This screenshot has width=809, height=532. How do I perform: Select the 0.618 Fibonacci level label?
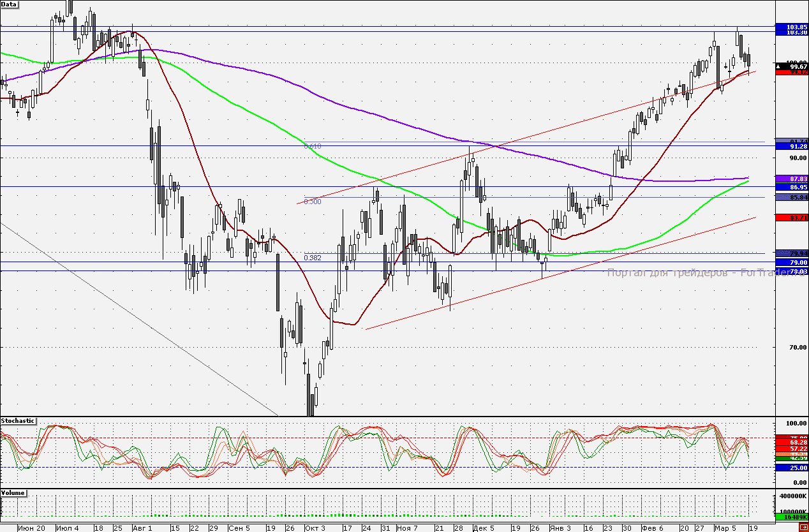coord(313,146)
